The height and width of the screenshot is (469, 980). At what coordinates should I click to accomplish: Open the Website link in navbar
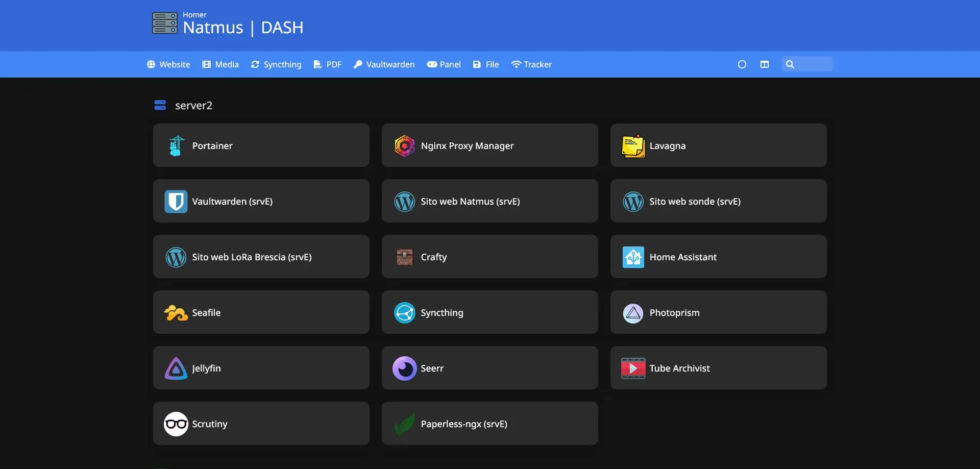(168, 64)
